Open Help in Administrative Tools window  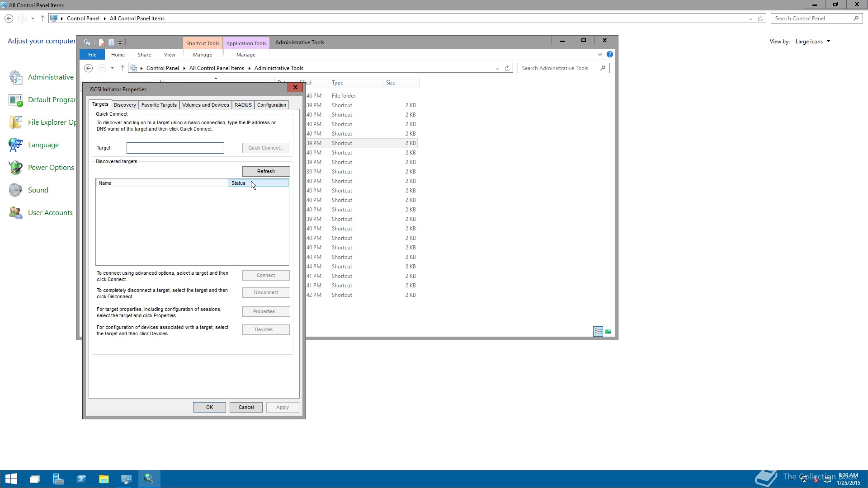click(x=610, y=54)
